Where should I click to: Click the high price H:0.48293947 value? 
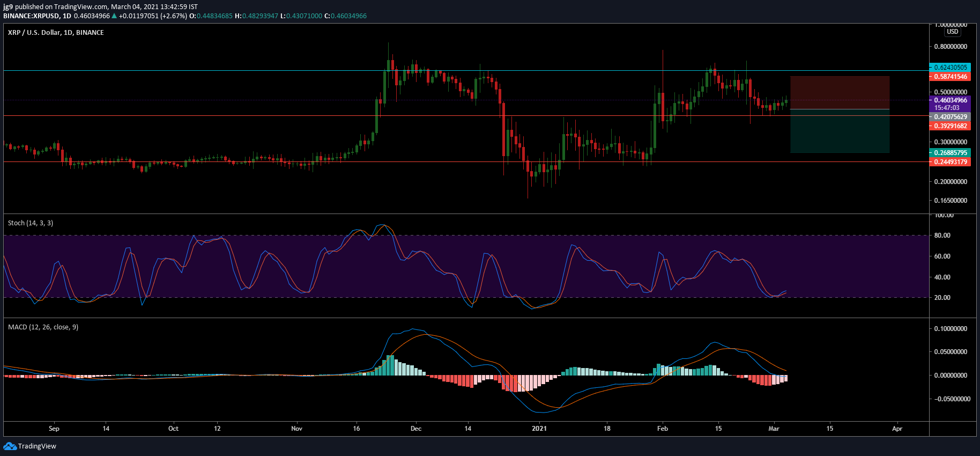257,16
